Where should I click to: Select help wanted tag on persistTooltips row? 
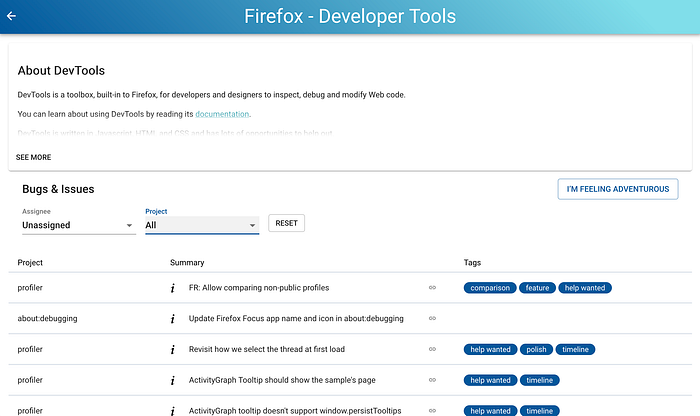point(490,411)
